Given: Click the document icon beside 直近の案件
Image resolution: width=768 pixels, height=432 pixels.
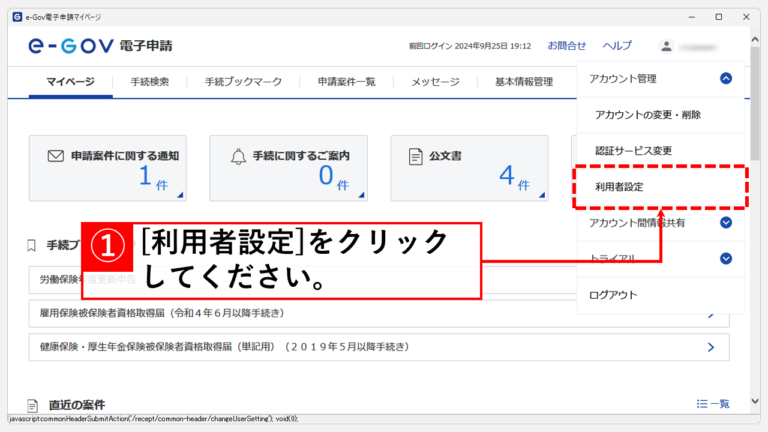Looking at the screenshot, I should pyautogui.click(x=33, y=405).
